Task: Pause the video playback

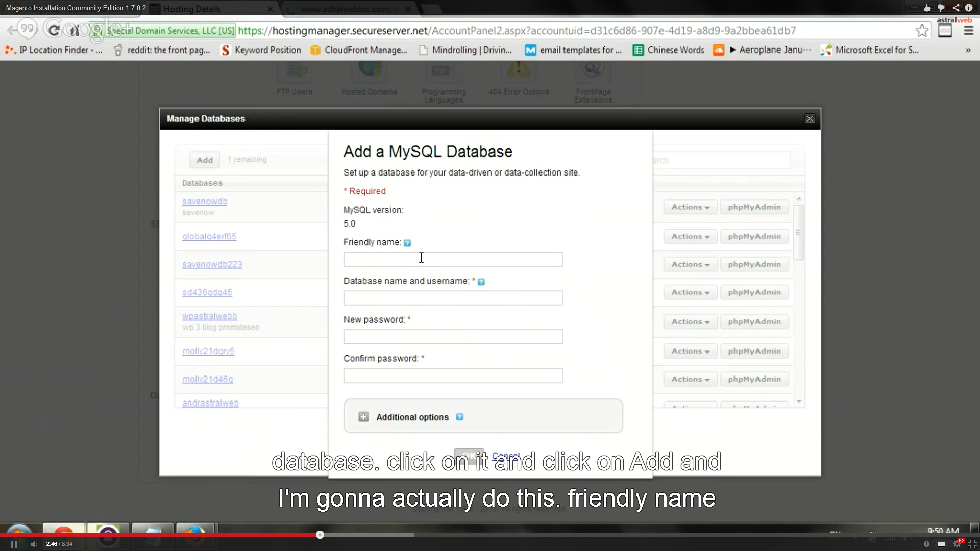Action: coord(14,544)
